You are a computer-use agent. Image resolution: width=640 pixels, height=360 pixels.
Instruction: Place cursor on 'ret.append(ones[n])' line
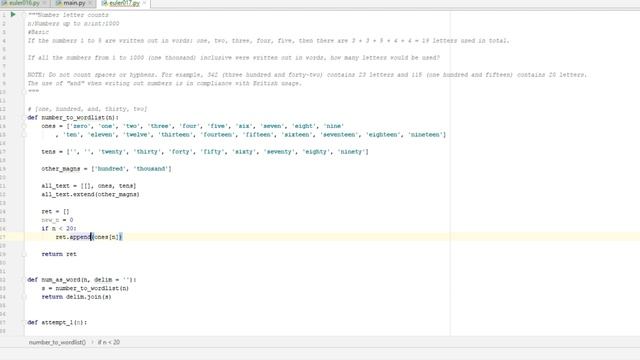[x=89, y=237]
